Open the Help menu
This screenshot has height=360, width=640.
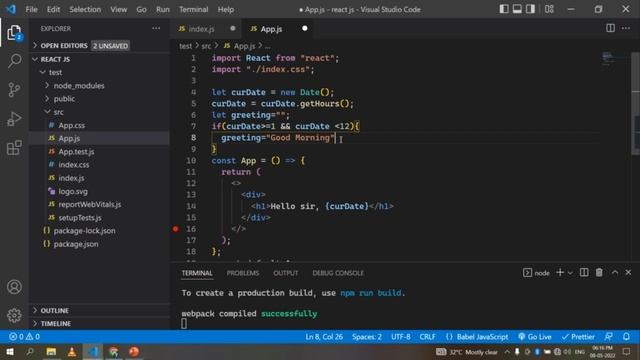pyautogui.click(x=226, y=9)
